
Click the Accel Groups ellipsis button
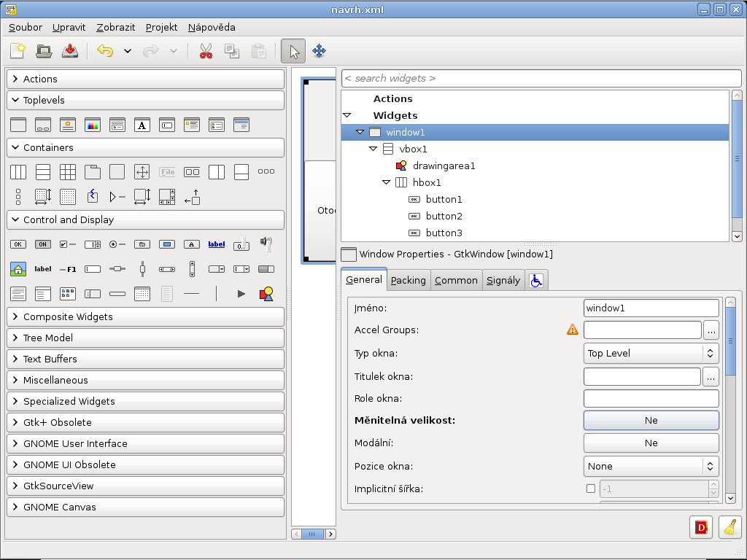[x=711, y=330]
